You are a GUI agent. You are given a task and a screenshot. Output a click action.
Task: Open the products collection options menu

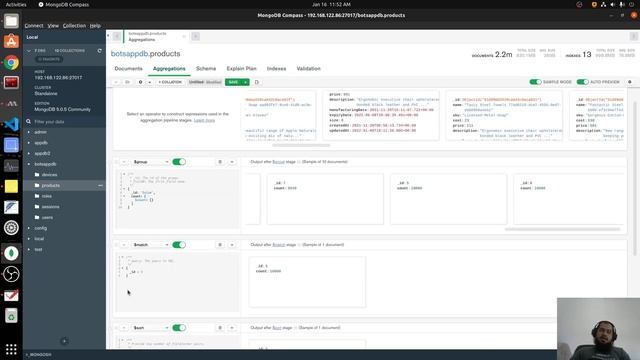click(x=100, y=185)
